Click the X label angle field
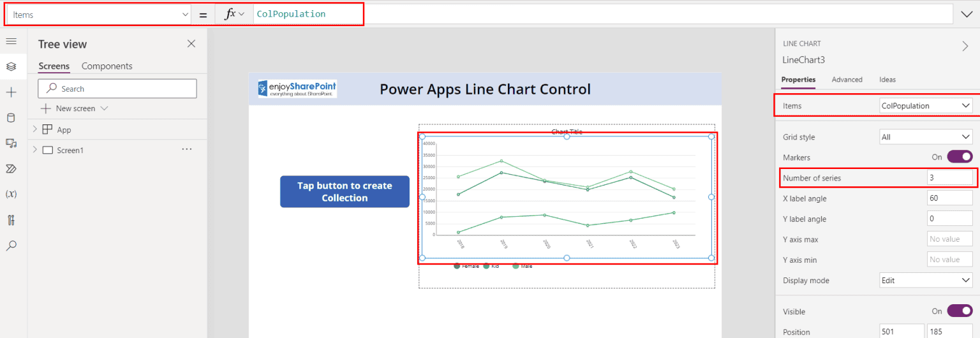Image resolution: width=980 pixels, height=338 pixels. (x=950, y=198)
